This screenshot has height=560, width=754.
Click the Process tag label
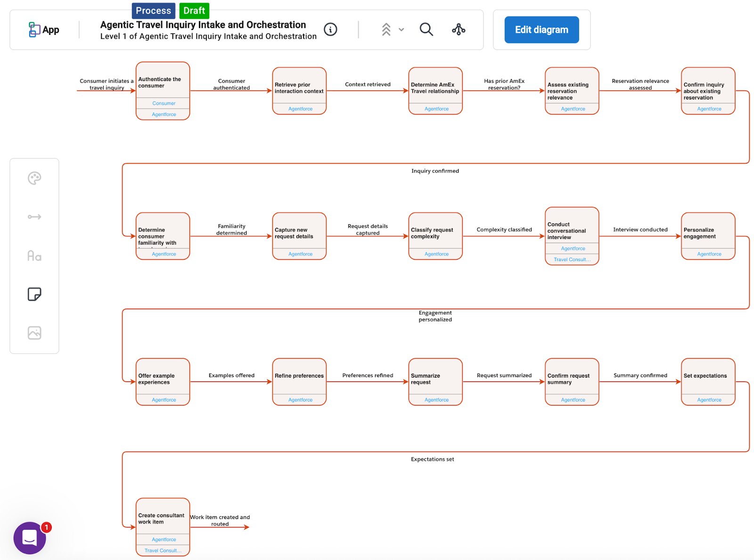point(153,10)
